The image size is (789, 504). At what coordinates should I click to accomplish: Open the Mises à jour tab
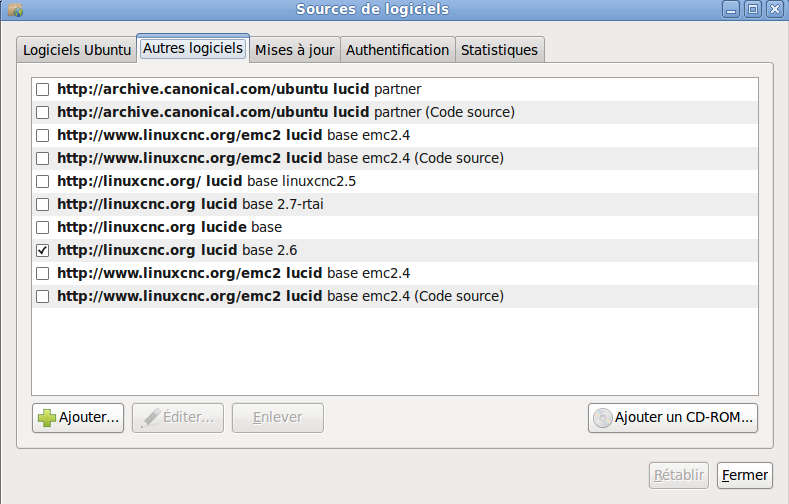click(x=294, y=50)
